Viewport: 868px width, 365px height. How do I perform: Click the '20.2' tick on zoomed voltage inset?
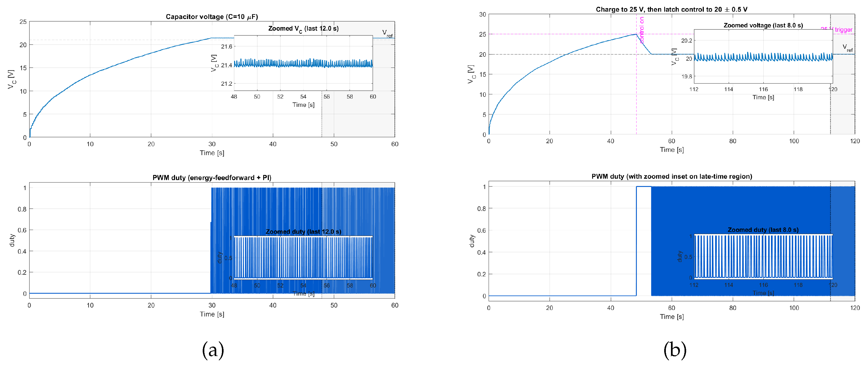(x=686, y=40)
